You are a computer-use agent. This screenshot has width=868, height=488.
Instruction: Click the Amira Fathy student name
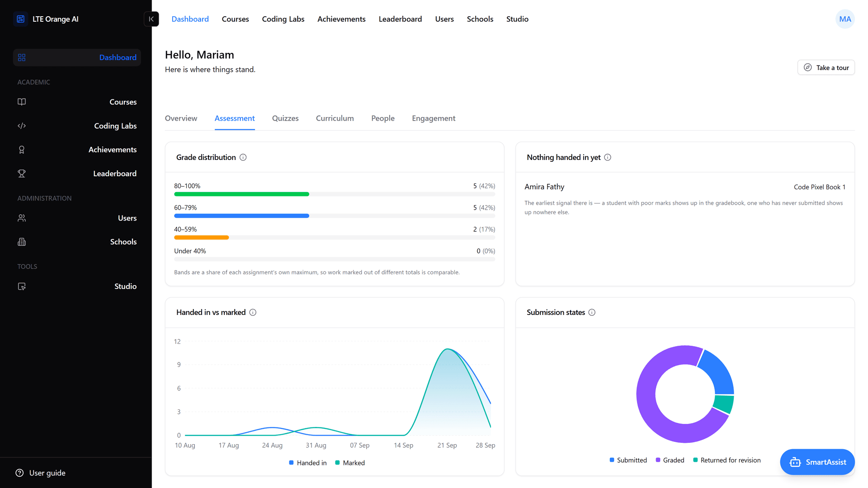544,187
